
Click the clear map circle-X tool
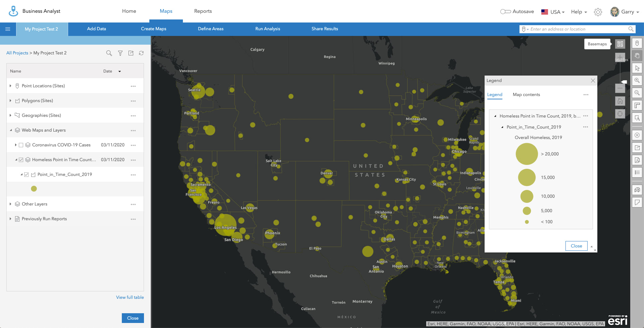click(x=637, y=135)
